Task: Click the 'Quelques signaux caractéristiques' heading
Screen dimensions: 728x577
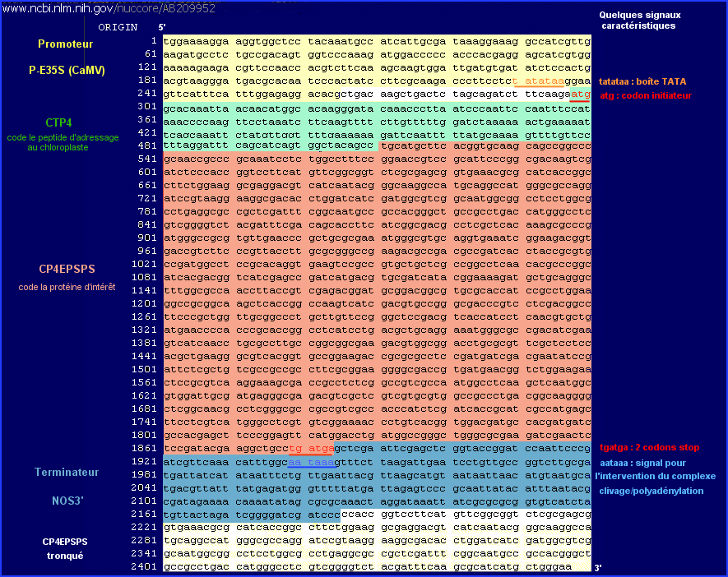Action: pos(640,20)
